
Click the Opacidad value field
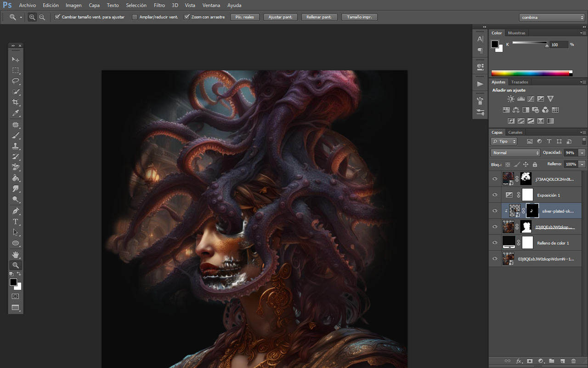tap(571, 153)
